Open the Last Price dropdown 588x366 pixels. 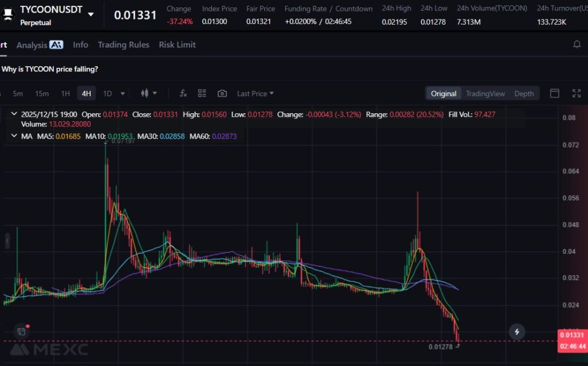[x=256, y=94]
